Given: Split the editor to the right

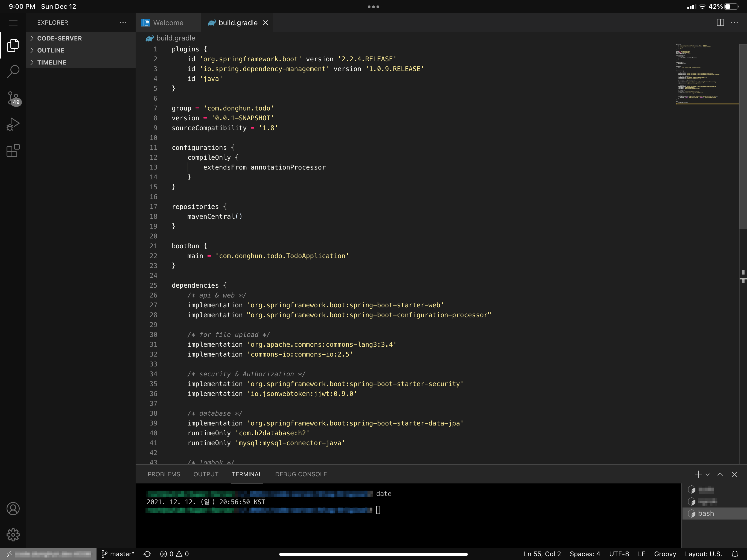Looking at the screenshot, I should 720,23.
